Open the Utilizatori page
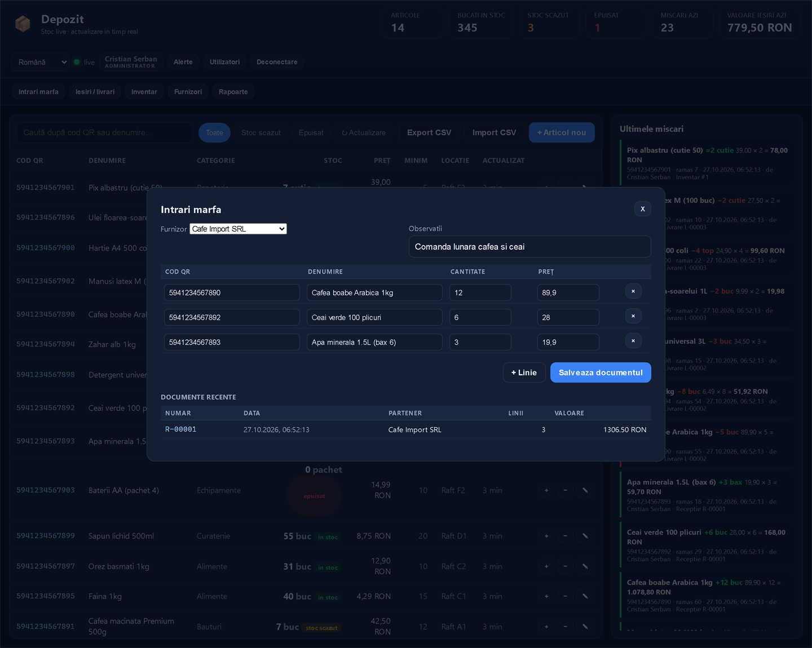The image size is (812, 648). tap(224, 62)
